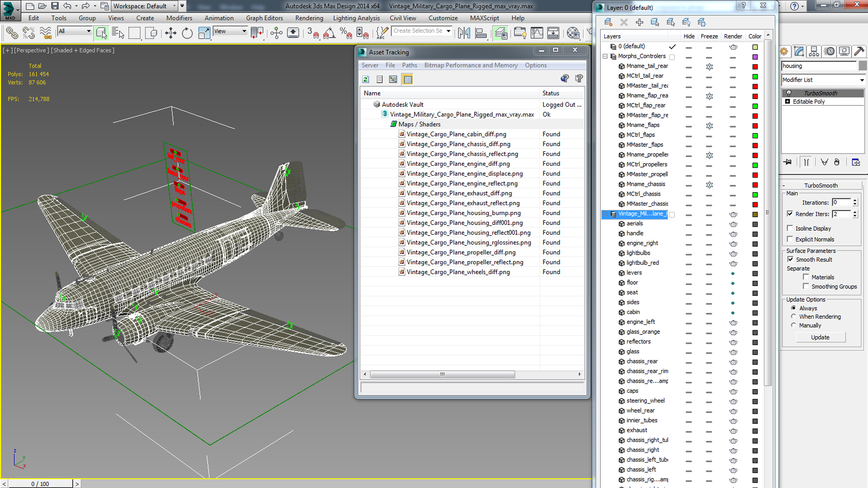Open the Material Editor icon
Screen dimensions: 868x488
(573, 33)
